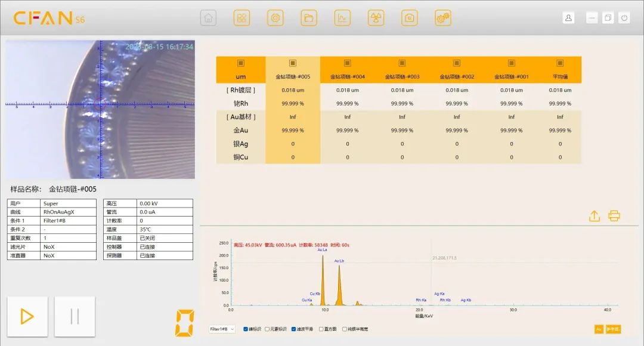644x346 pixels.
Task: Click the sample camera view image
Action: 100,109
